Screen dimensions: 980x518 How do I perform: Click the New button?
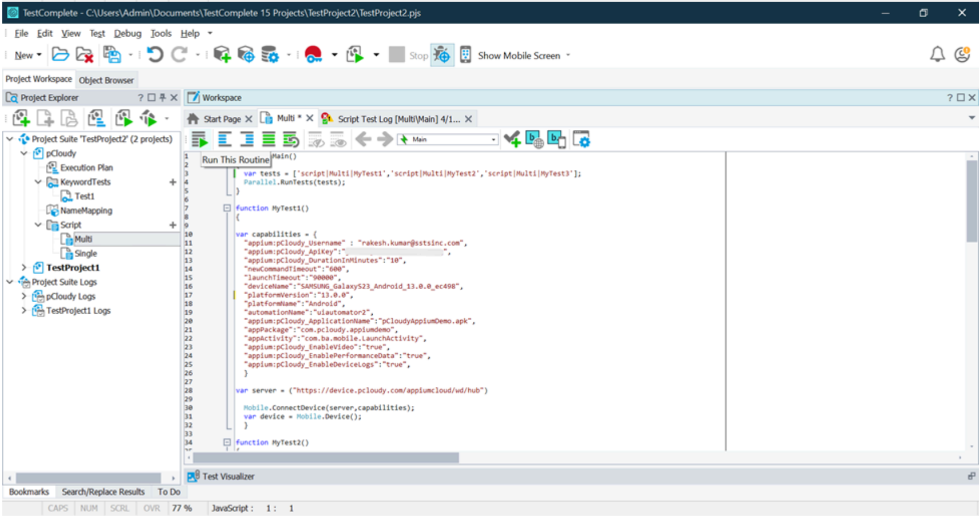pos(24,56)
